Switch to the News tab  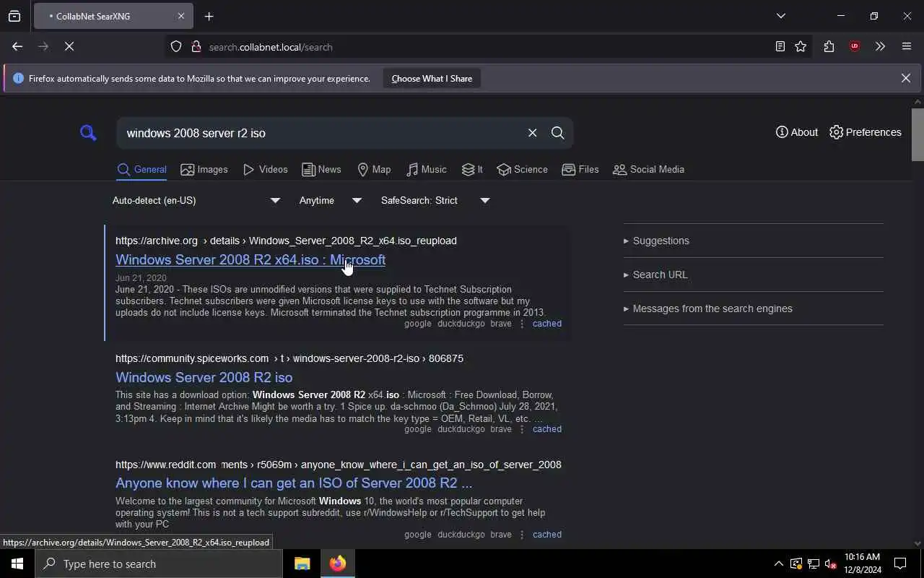pos(321,170)
